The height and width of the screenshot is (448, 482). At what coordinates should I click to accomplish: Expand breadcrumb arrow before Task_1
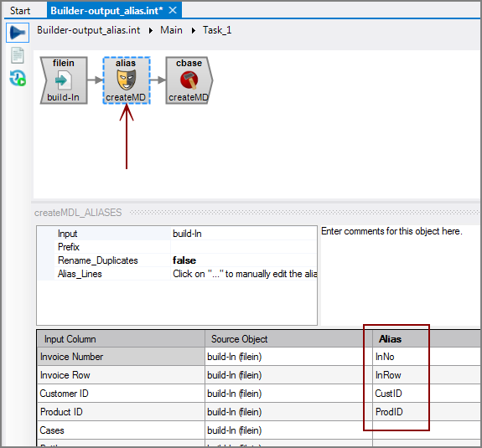pos(194,31)
